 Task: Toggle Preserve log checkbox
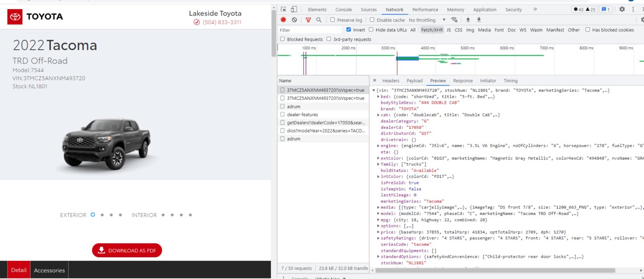(332, 20)
